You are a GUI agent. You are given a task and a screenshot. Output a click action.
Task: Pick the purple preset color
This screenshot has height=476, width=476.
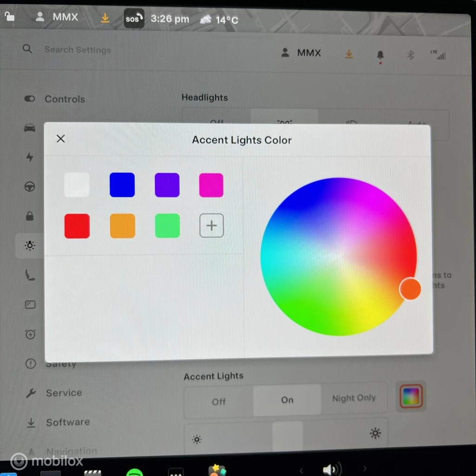167,185
